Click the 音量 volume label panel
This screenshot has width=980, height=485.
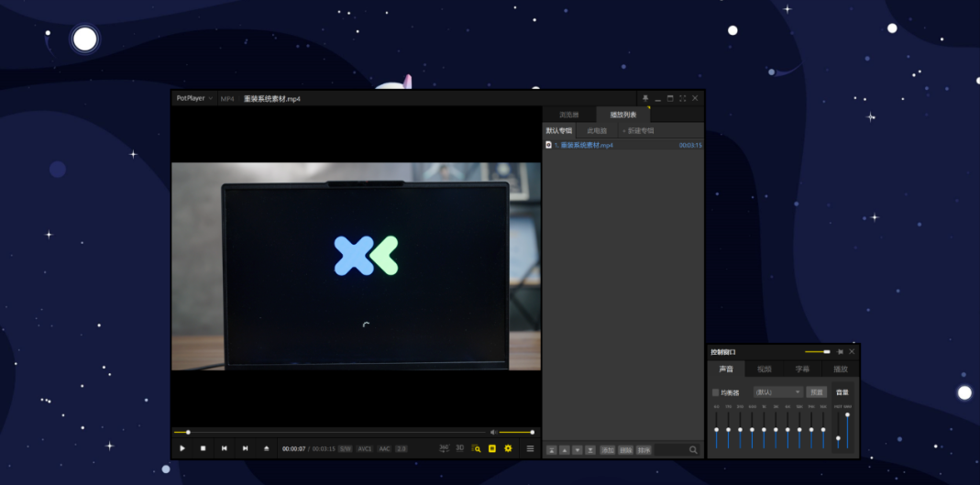pyautogui.click(x=842, y=392)
